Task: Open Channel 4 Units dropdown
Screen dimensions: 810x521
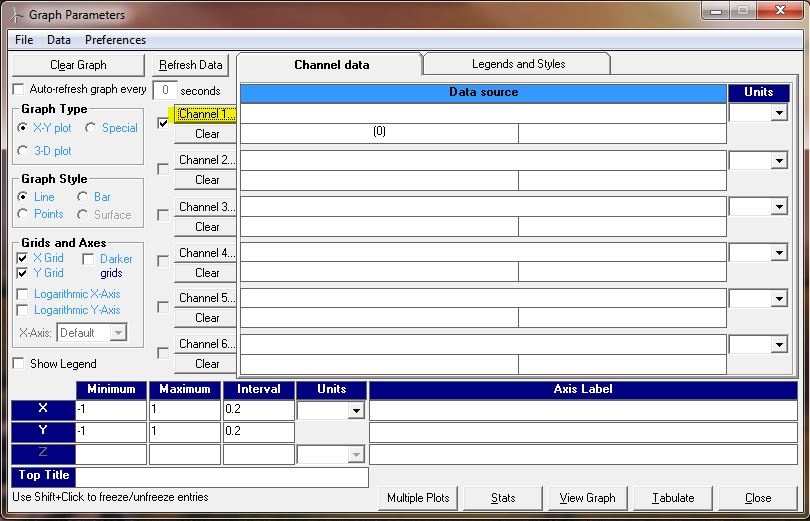Action: pyautogui.click(x=779, y=252)
